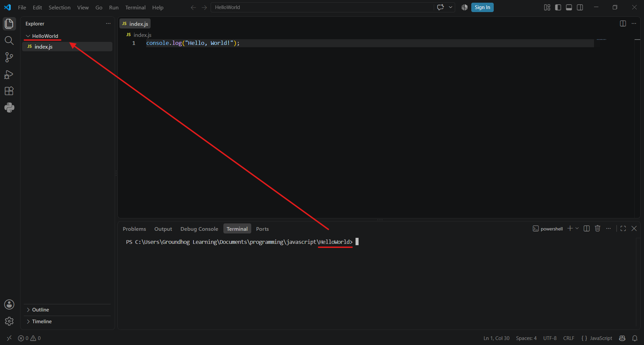Screen dimensions: 644x345
Task: Click Spaces: 4 indentation setting
Action: point(526,338)
